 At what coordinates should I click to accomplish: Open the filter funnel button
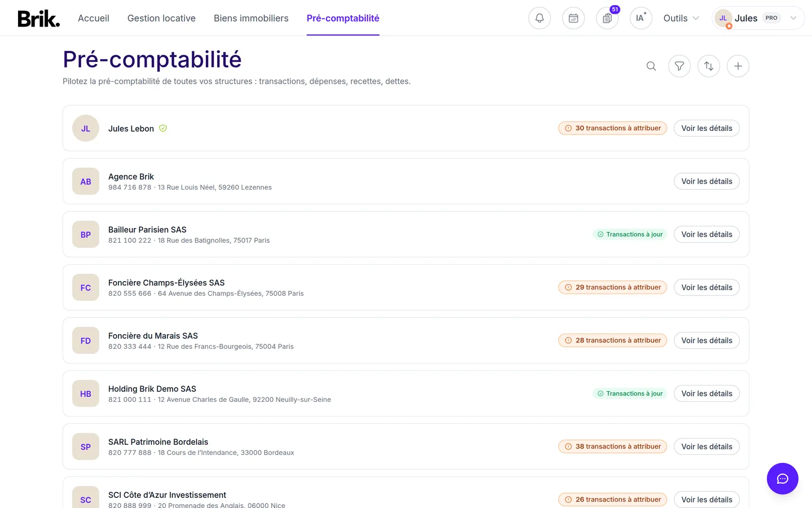[679, 66]
